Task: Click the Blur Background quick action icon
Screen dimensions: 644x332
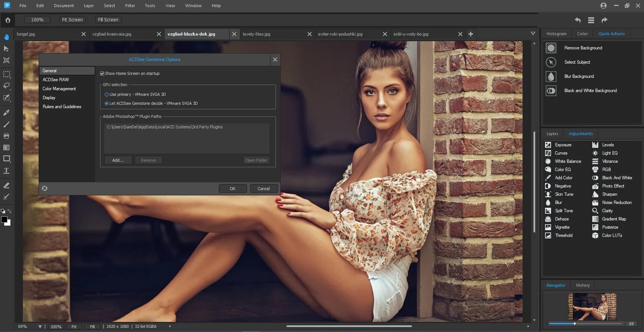Action: [x=551, y=76]
